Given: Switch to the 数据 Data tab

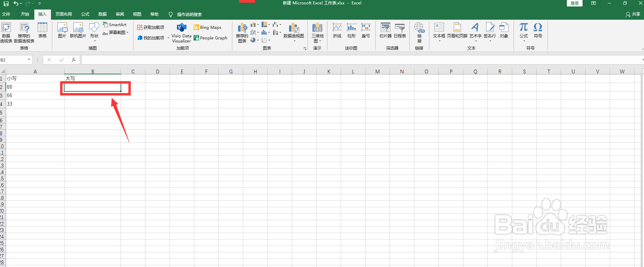Looking at the screenshot, I should (x=103, y=14).
